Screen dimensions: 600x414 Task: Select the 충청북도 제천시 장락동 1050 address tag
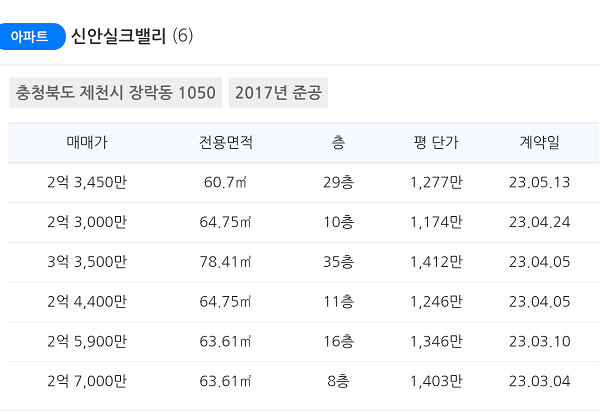click(116, 93)
